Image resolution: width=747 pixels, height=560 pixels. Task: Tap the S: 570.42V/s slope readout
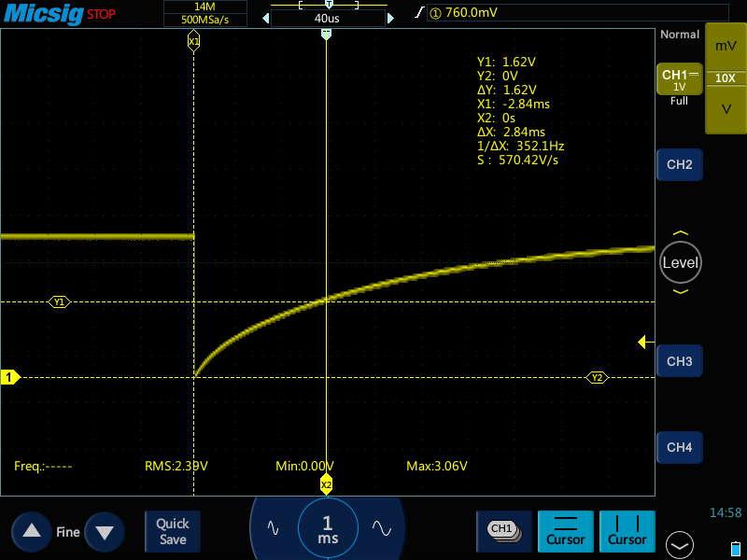(x=518, y=160)
